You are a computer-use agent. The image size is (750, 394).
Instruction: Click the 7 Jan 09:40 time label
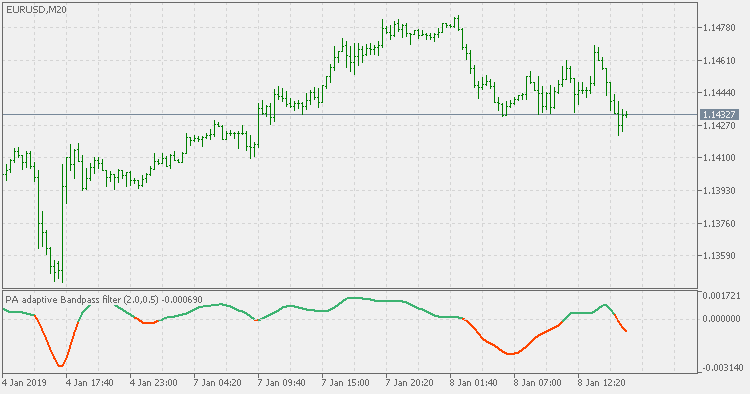tap(282, 383)
